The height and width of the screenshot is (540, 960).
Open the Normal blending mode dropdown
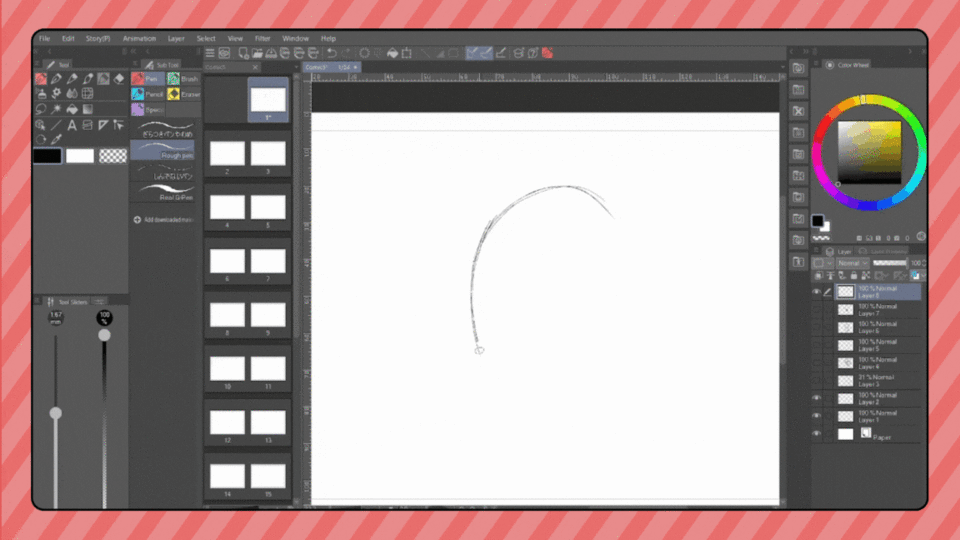point(852,263)
